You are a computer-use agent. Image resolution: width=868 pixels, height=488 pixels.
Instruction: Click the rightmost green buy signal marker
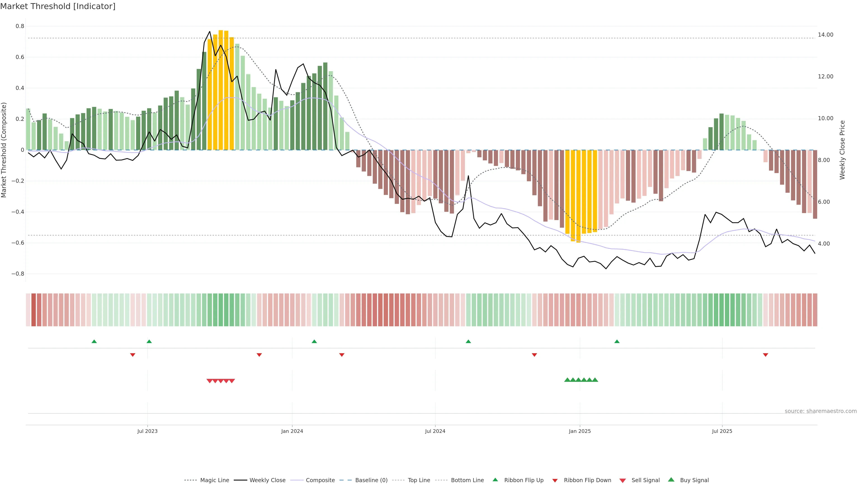pos(595,380)
